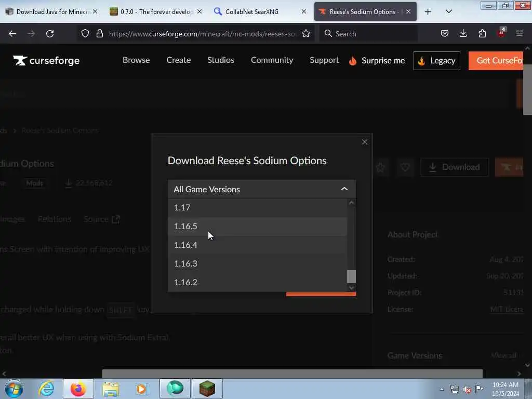Open the extensions puzzle icon
Screen dimensions: 532x399
click(x=482, y=34)
